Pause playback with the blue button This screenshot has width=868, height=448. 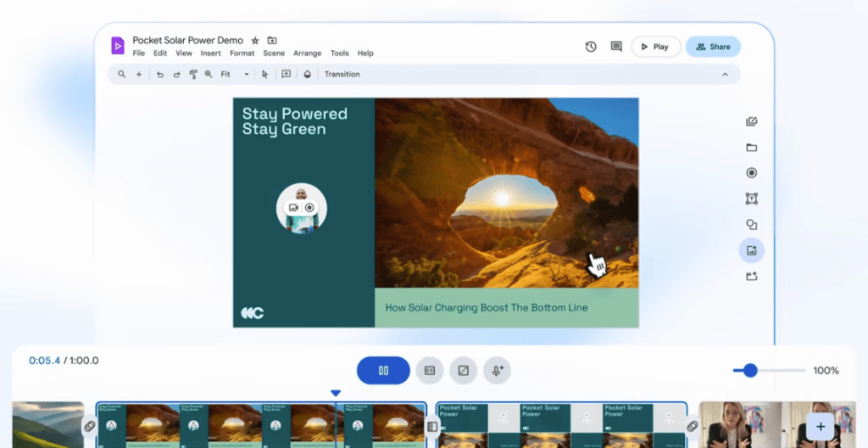(x=383, y=371)
